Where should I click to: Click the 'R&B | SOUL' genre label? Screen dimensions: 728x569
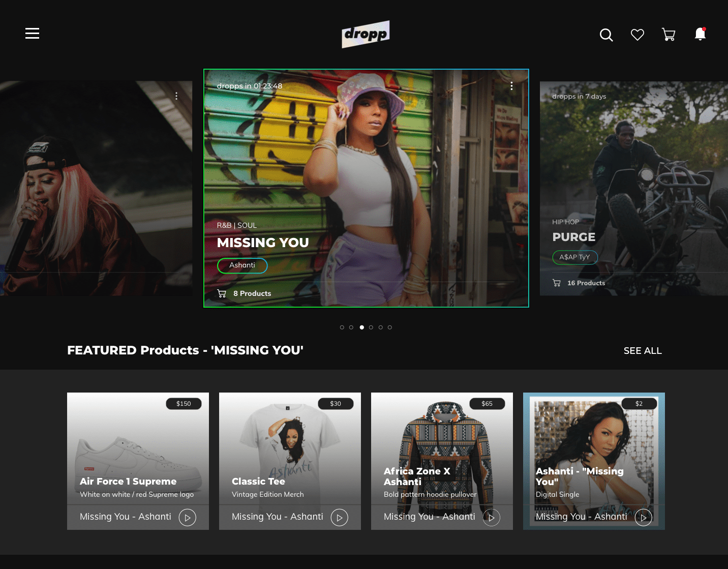point(237,225)
